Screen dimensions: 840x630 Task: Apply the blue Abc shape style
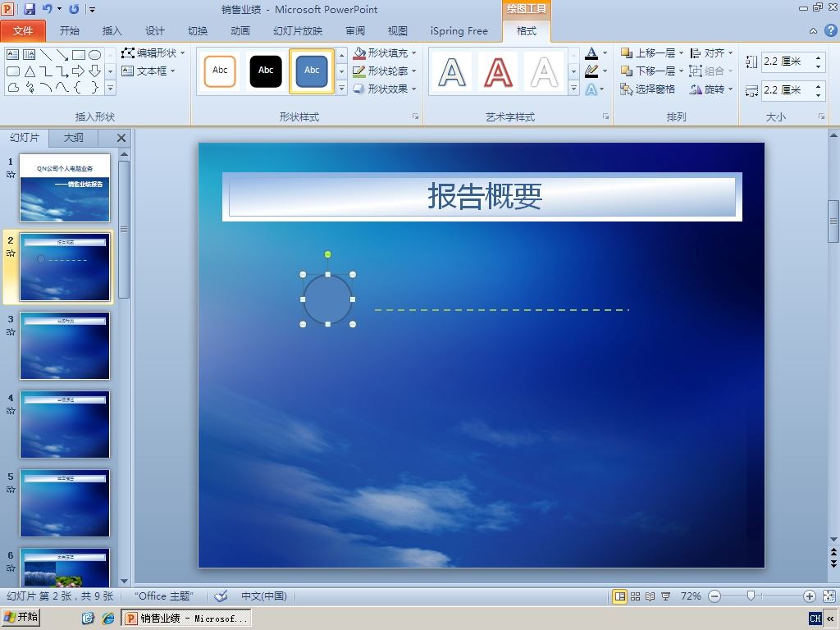[x=312, y=71]
